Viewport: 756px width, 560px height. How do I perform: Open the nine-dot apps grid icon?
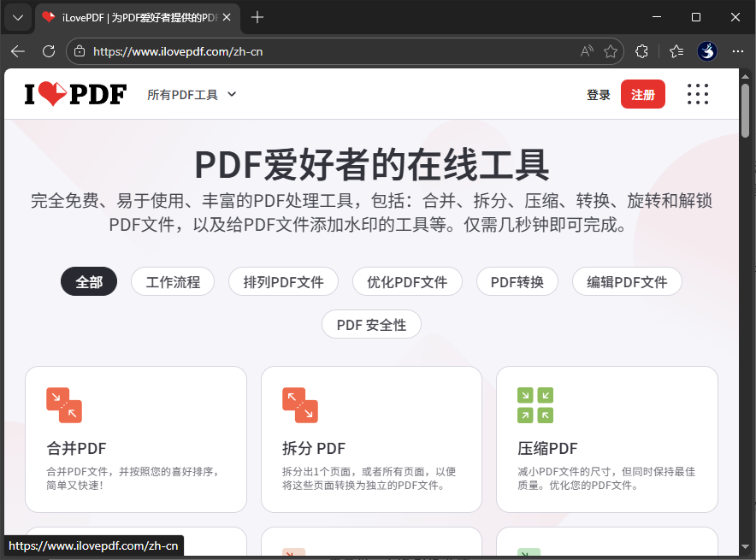(x=698, y=94)
